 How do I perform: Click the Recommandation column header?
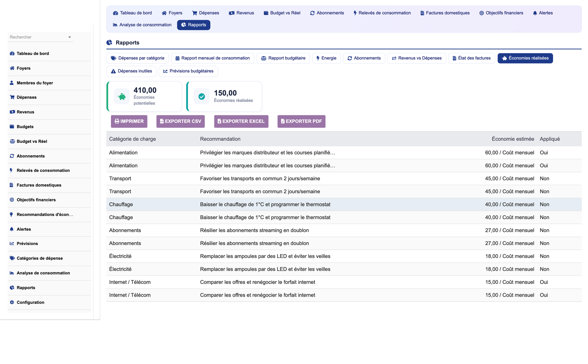click(220, 139)
